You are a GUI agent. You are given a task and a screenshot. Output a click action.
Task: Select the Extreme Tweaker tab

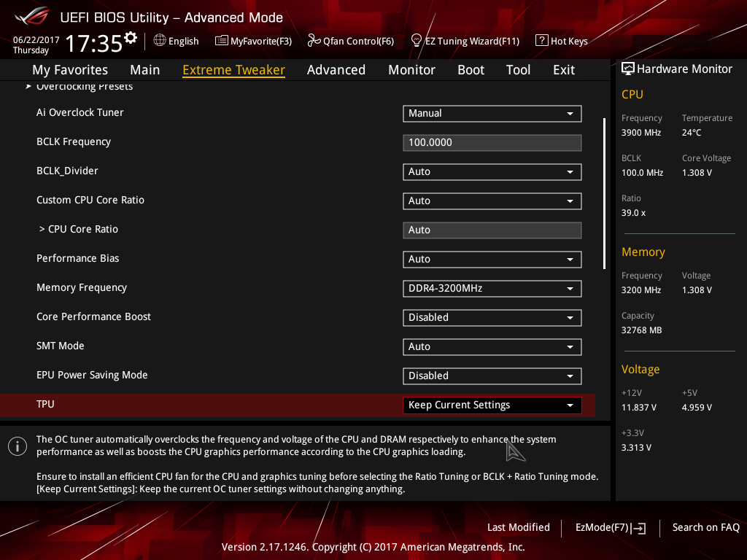(x=233, y=70)
